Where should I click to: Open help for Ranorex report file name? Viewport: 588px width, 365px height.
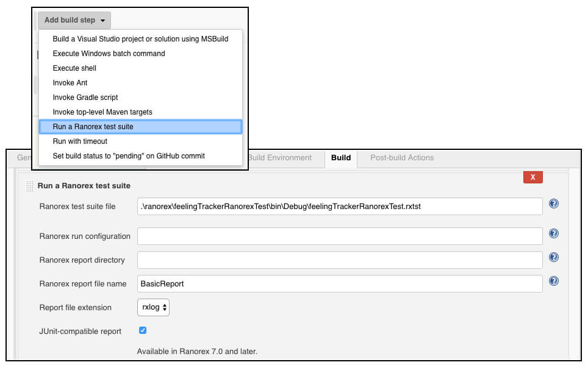(553, 281)
